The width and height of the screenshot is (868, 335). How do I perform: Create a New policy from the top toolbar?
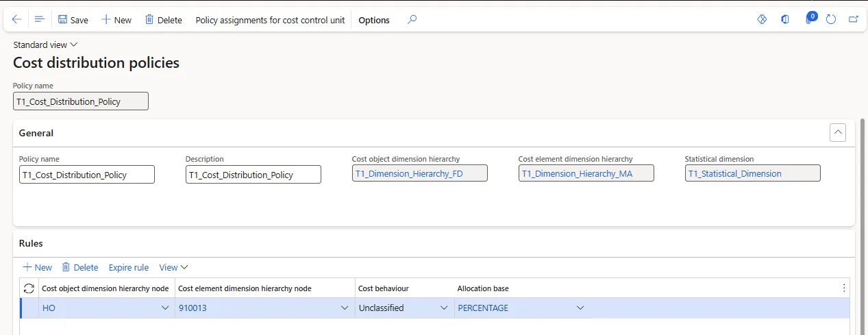[x=116, y=20]
